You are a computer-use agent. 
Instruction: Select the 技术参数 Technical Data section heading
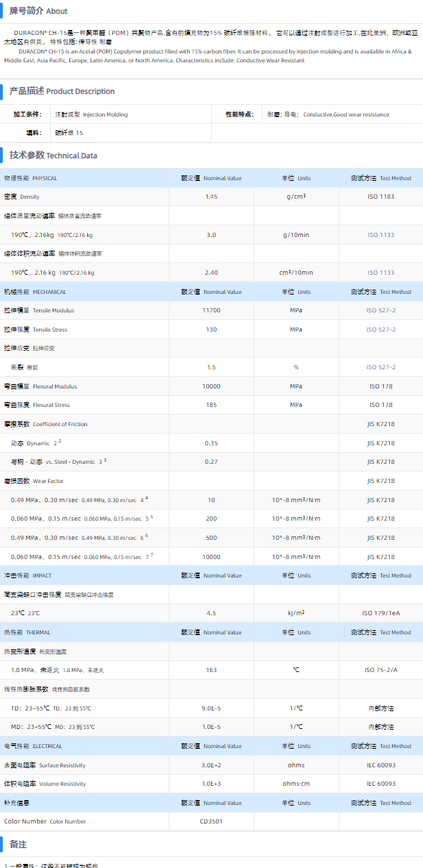[x=53, y=156]
